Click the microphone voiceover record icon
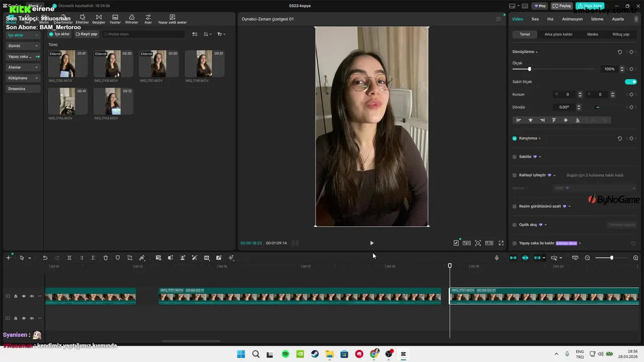 [x=497, y=258]
